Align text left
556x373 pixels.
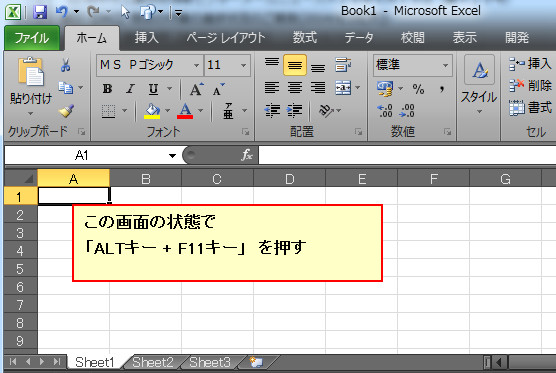(272, 87)
